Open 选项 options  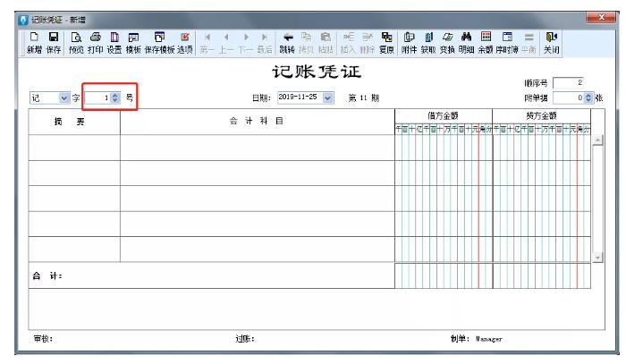pyautogui.click(x=185, y=43)
